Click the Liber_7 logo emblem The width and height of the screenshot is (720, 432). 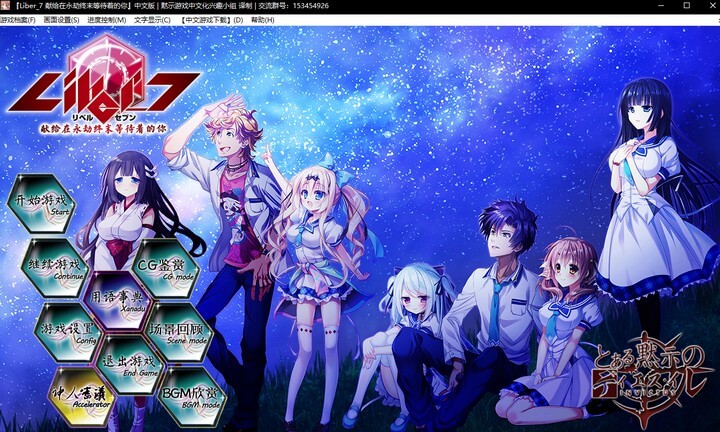pyautogui.click(x=104, y=86)
